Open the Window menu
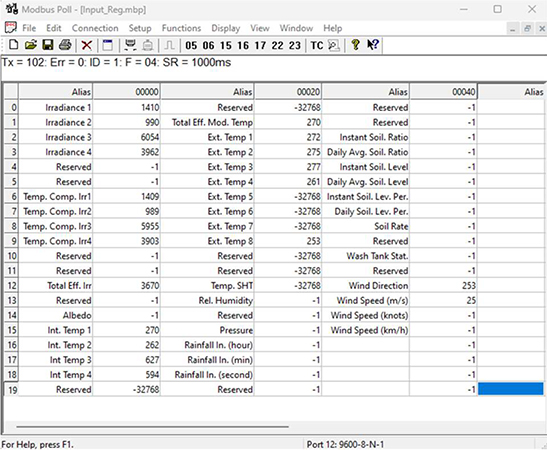The width and height of the screenshot is (547, 450). (296, 28)
